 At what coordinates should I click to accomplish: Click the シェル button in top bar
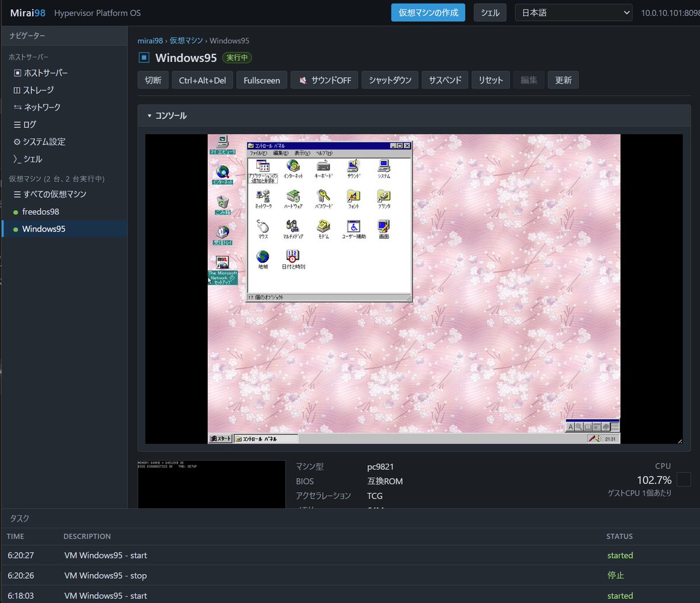[x=490, y=12]
